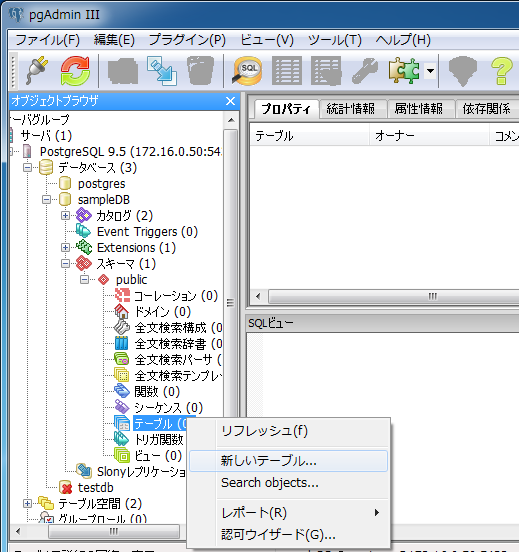Open the レポート(R) submenu
The width and height of the screenshot is (519, 552).
point(289,513)
